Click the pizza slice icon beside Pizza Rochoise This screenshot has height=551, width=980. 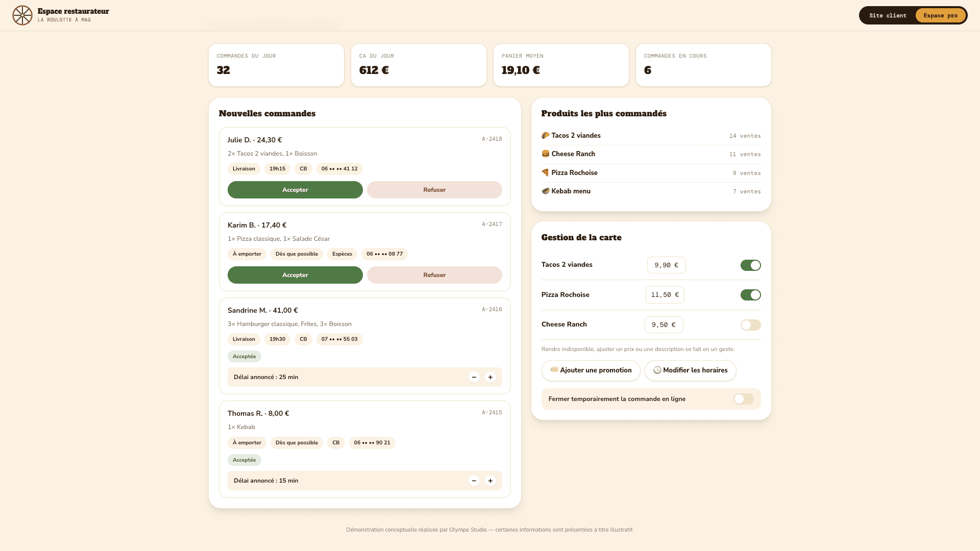[x=546, y=172]
